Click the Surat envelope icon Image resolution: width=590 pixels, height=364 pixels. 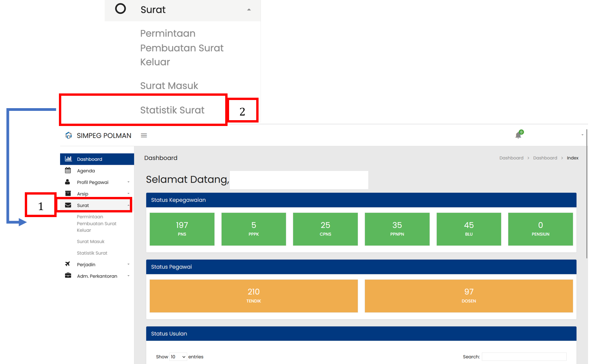(68, 205)
